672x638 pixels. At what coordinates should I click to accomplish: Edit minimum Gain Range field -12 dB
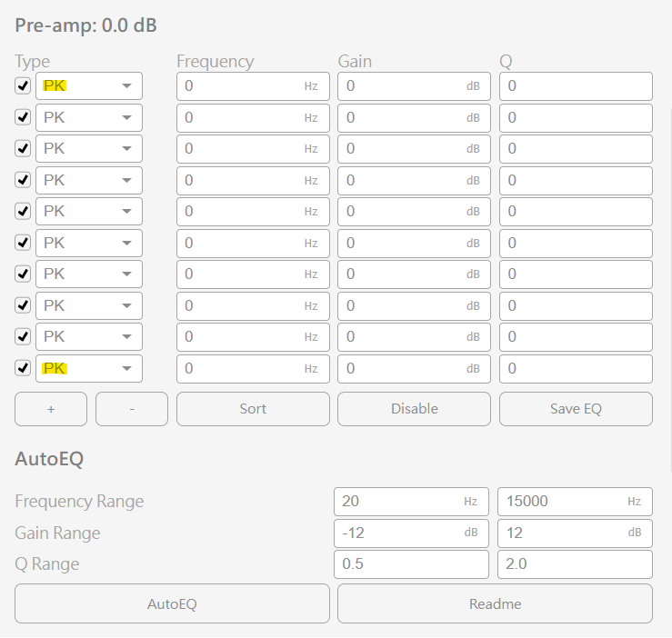pyautogui.click(x=411, y=533)
